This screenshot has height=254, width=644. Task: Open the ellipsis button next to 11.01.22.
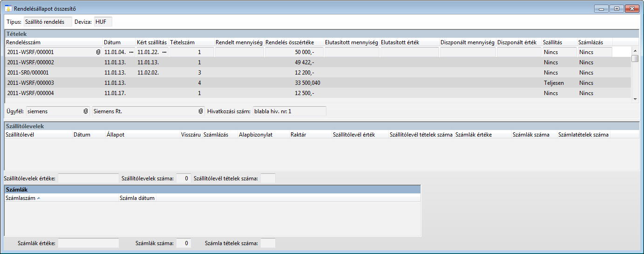[164, 52]
